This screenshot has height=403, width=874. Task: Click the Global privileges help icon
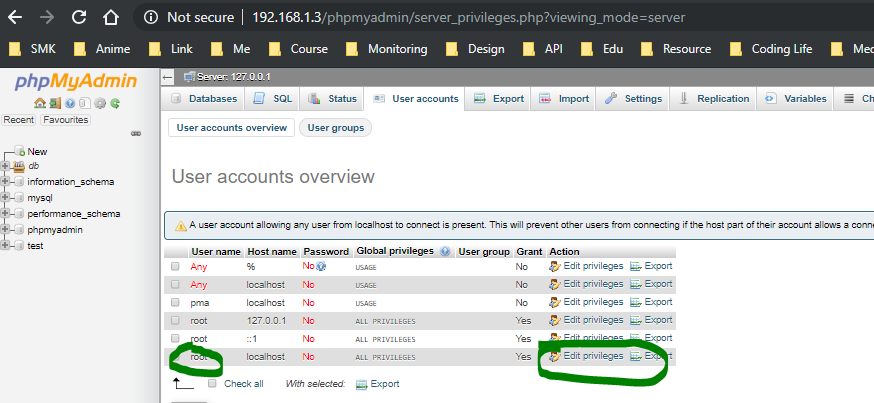445,252
